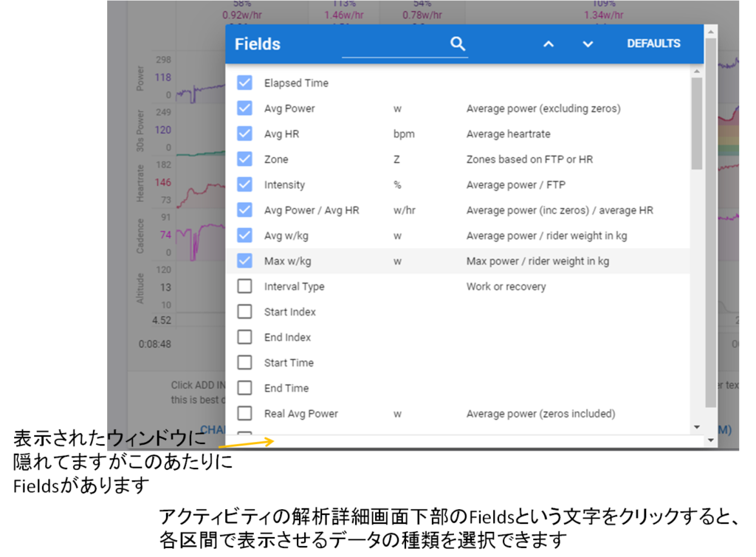
Task: Click the 1.34w/hr value above the chart
Action: [x=604, y=15]
